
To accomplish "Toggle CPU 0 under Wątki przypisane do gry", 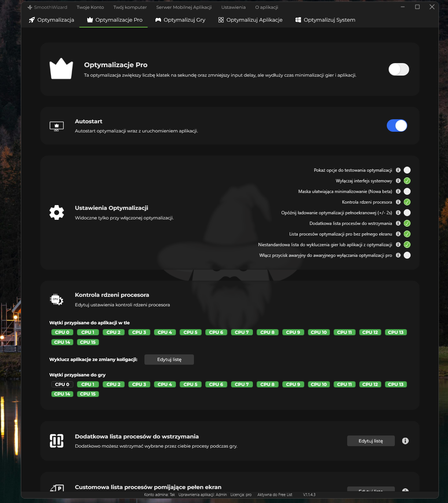I will tap(62, 384).
